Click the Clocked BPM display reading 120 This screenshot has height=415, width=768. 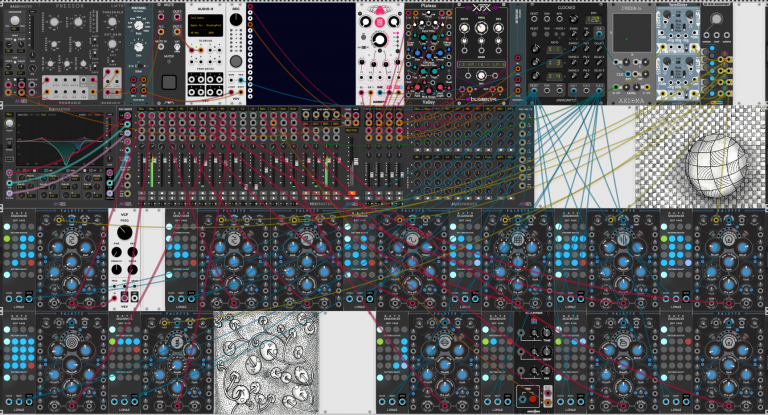pyautogui.click(x=593, y=20)
